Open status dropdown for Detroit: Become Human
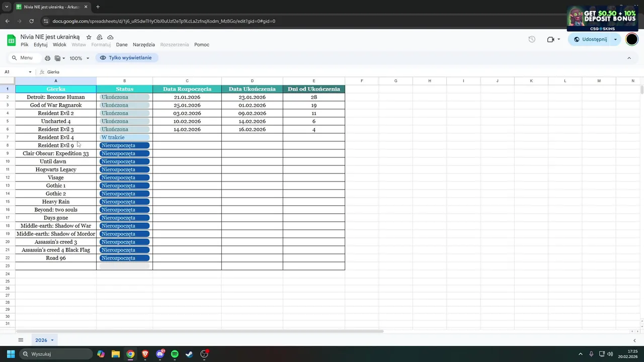 coord(125,97)
